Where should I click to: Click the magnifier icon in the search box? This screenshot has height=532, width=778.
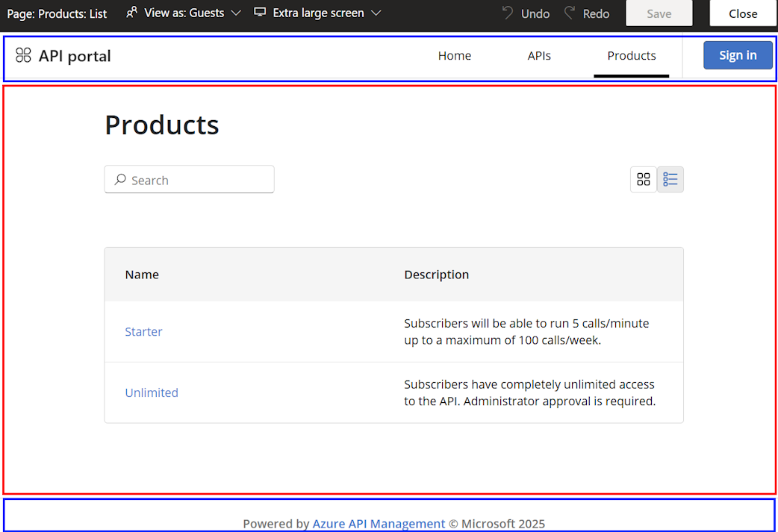(x=120, y=180)
